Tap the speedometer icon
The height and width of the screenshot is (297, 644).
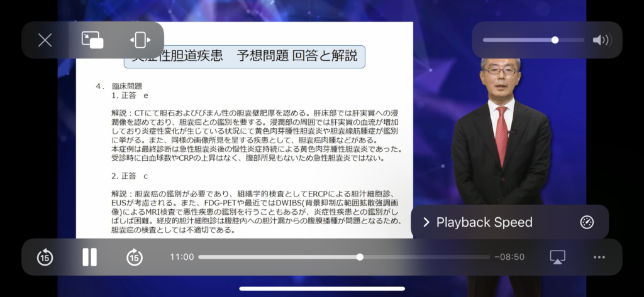tap(587, 222)
